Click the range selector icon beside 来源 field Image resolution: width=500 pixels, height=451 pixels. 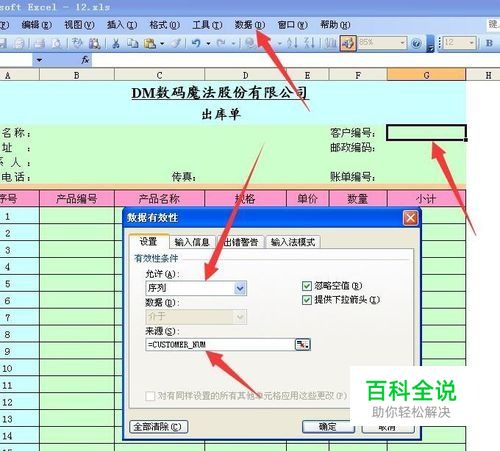point(303,344)
